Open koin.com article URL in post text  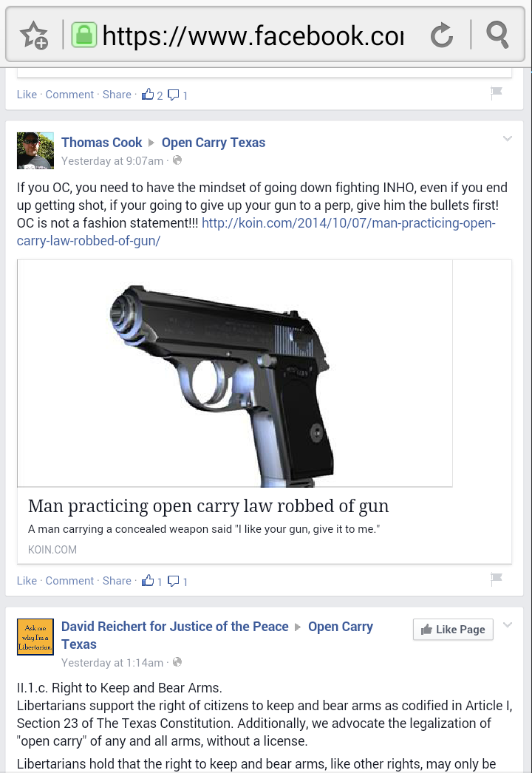[x=256, y=232]
